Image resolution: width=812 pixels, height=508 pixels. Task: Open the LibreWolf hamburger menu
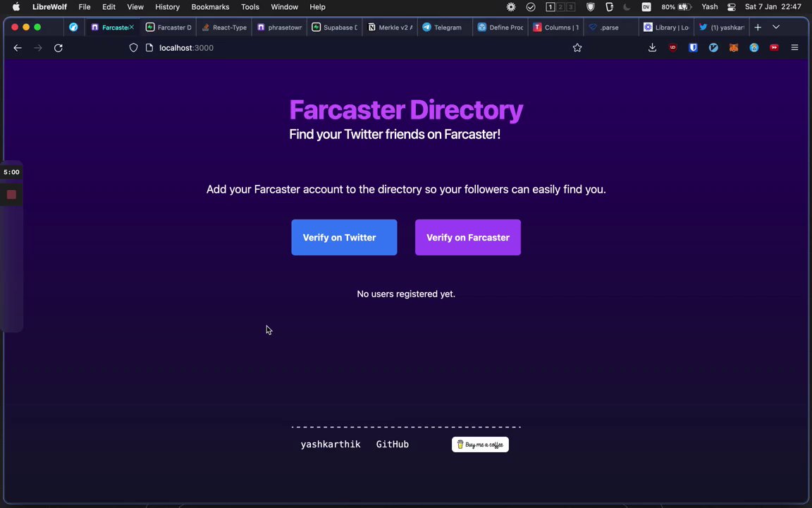coord(795,48)
